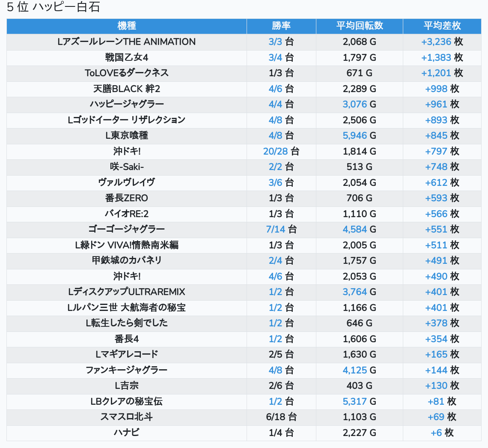Select the LアズールレーンTHE ANIMATION machine name
The image size is (488, 448).
[127, 42]
